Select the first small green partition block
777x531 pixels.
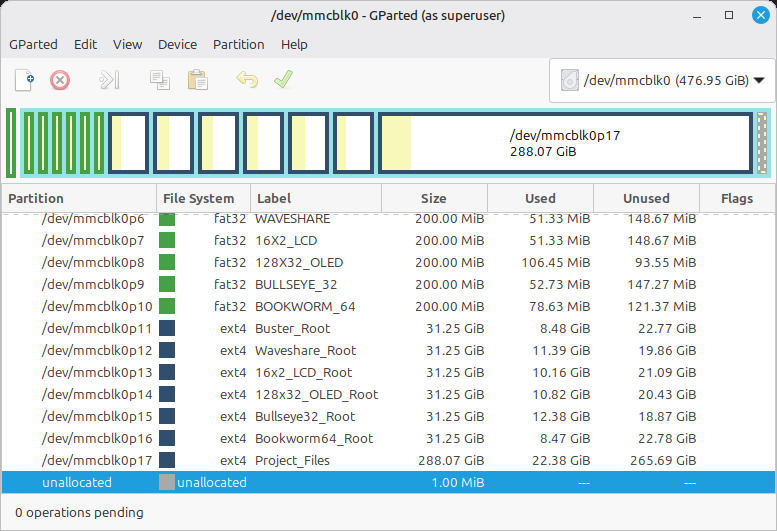[11, 143]
